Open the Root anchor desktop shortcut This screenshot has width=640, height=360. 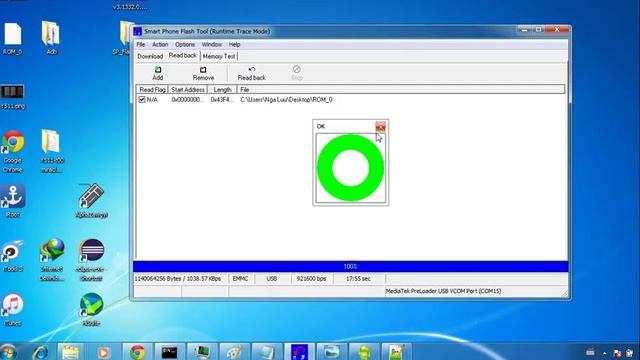[13, 200]
